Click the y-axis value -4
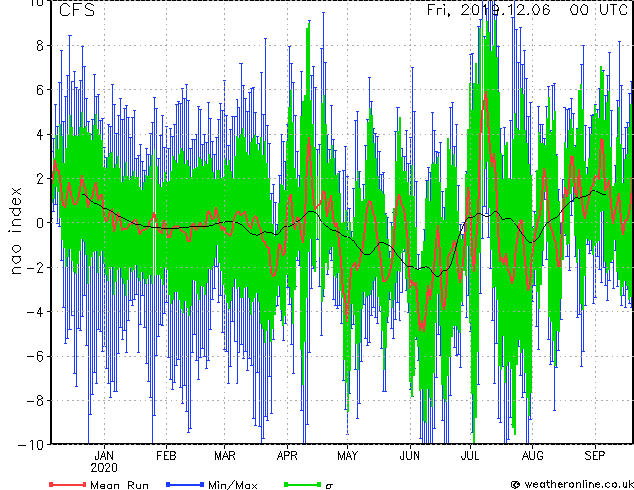Viewport: 634px width, 490px height. point(35,312)
